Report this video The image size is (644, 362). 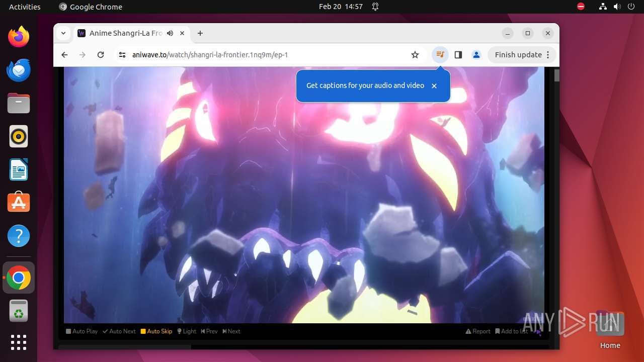point(478,331)
